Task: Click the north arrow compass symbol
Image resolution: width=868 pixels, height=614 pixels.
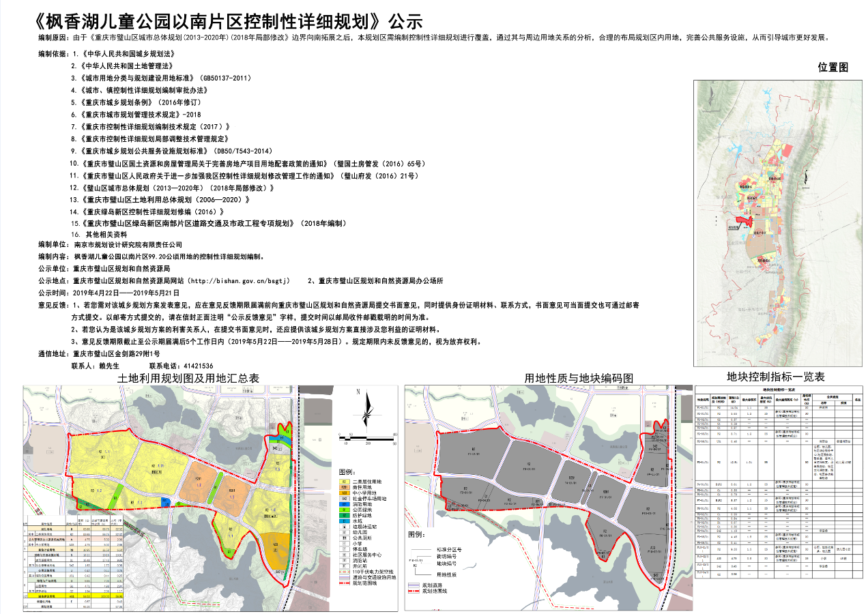Action: 367,411
